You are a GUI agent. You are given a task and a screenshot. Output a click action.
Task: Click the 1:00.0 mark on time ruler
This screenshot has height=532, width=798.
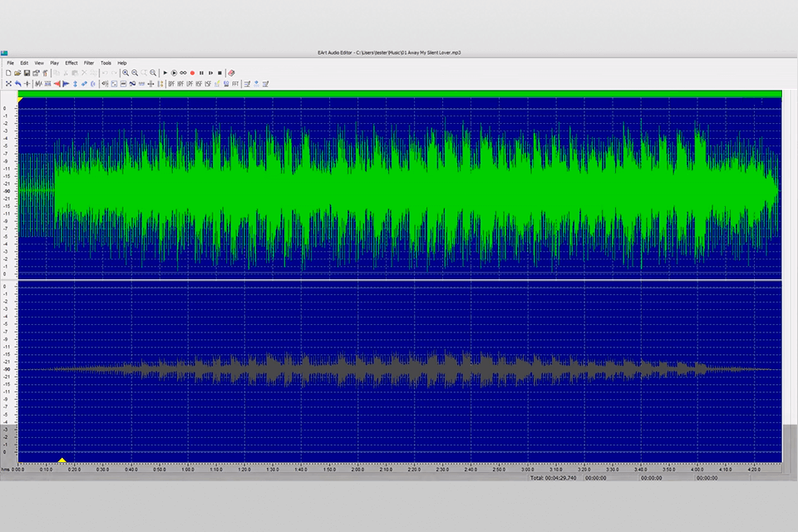pos(188,470)
